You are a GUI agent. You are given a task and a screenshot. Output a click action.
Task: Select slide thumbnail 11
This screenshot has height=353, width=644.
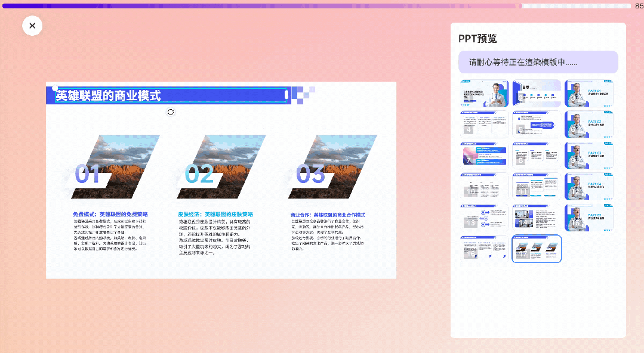pos(537,187)
